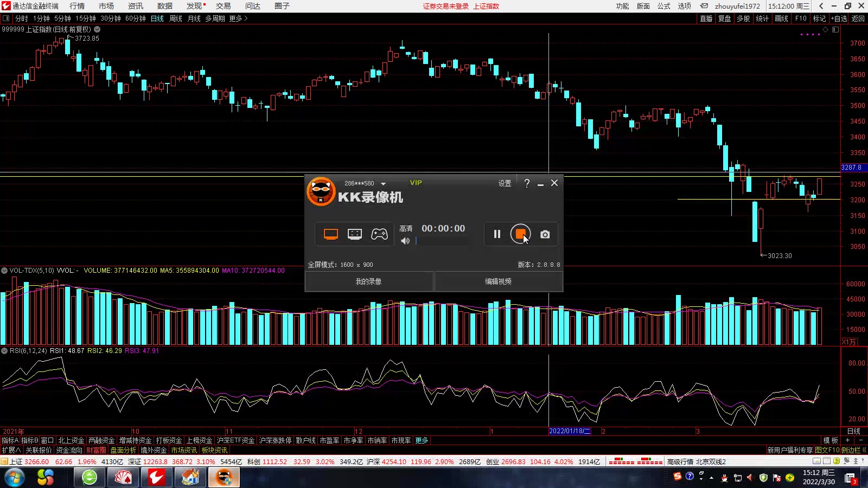The height and width of the screenshot is (488, 868).
Task: Open the RSI indicator options circle
Action: (x=4, y=351)
